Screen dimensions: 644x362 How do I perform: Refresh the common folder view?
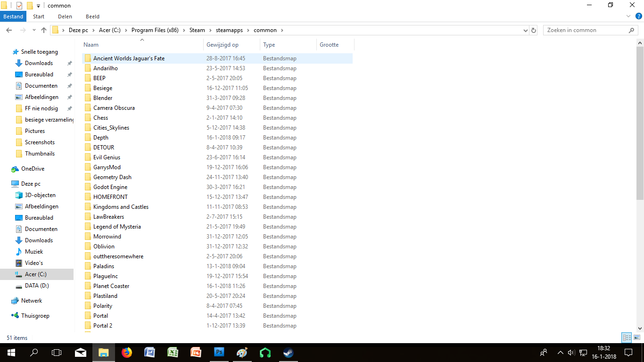coord(534,30)
